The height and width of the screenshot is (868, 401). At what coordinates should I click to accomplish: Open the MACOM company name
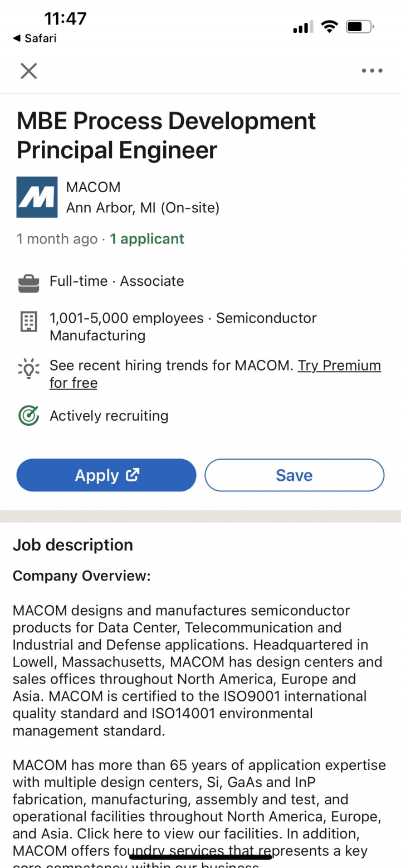[x=94, y=187]
